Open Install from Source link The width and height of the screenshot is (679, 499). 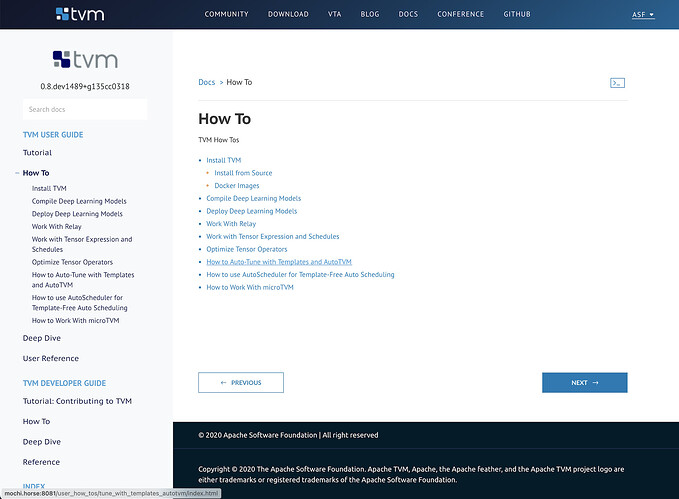(x=243, y=173)
